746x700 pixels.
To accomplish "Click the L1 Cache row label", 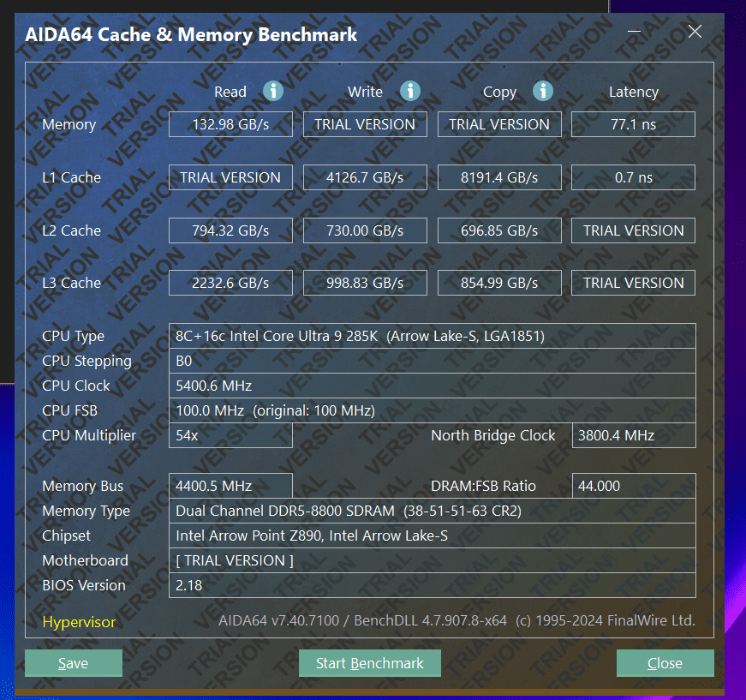I will (71, 177).
